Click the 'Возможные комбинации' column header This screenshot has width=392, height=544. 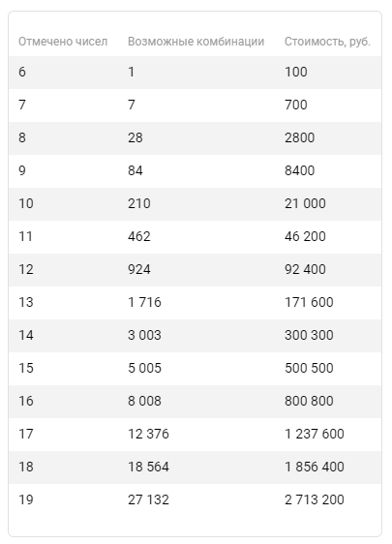196,42
